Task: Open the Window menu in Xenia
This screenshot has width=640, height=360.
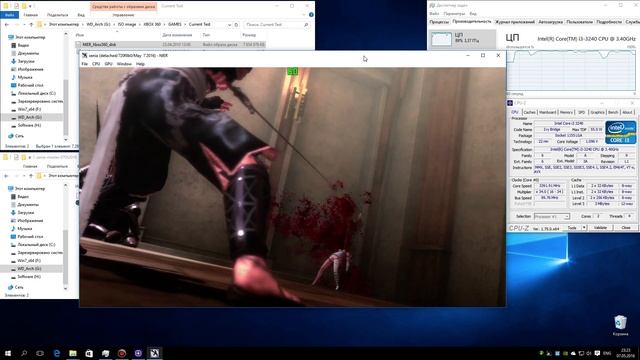Action: click(x=124, y=64)
